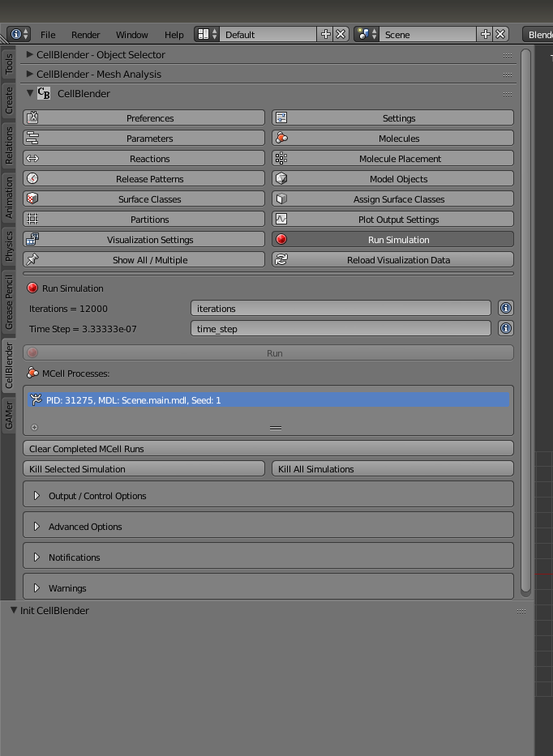Switch to the Tools tab
The height and width of the screenshot is (756, 553).
(x=8, y=64)
